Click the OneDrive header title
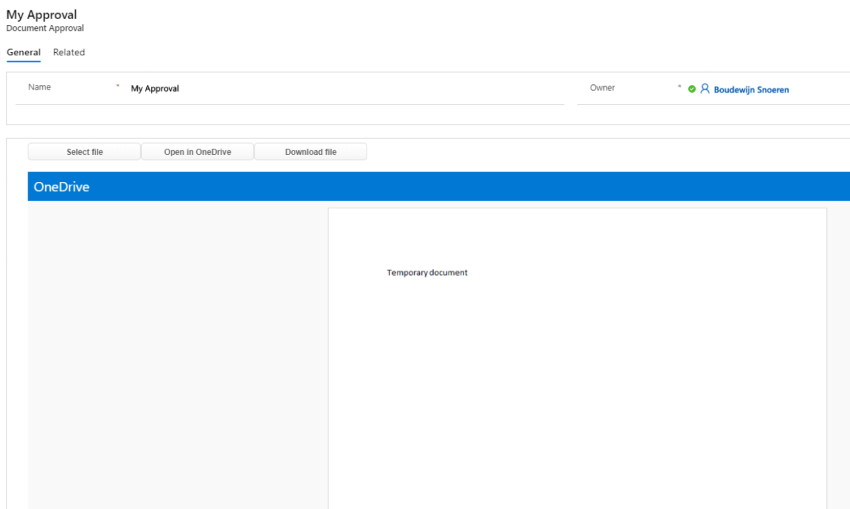This screenshot has height=509, width=850. pyautogui.click(x=61, y=187)
